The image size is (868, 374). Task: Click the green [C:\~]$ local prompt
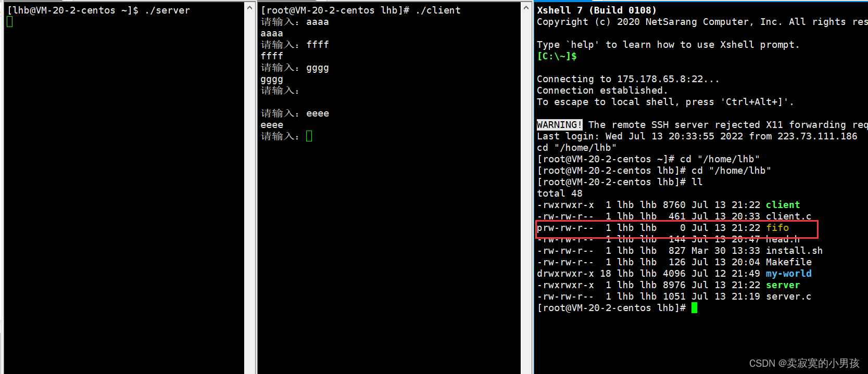tap(557, 56)
